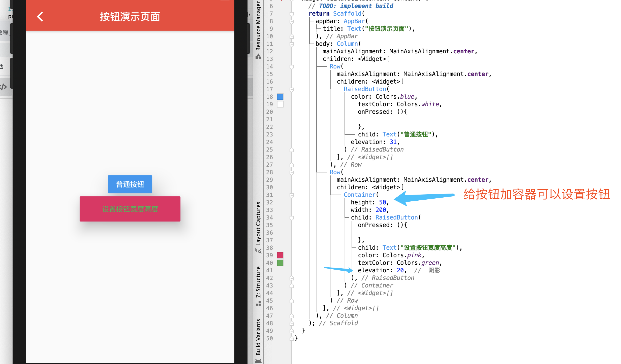Click the white color swatch on line 19
Image resolution: width=621 pixels, height=364 pixels.
[280, 104]
